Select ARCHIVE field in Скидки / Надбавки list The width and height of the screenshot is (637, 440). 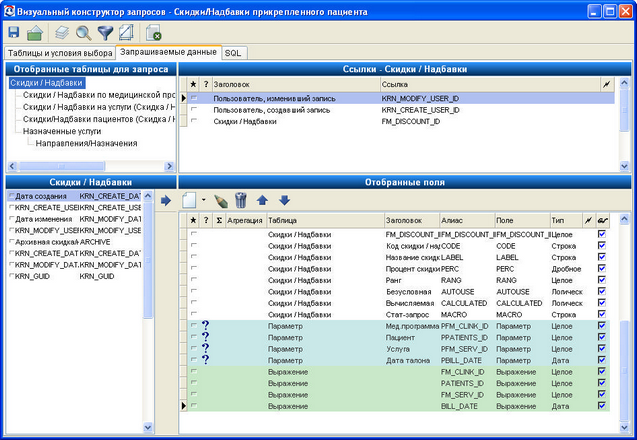coord(74,242)
